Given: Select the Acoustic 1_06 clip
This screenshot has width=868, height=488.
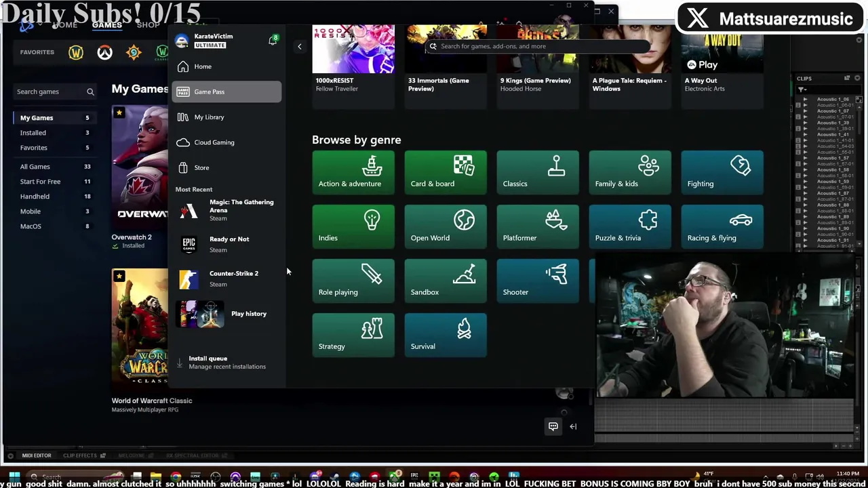Looking at the screenshot, I should 833,100.
